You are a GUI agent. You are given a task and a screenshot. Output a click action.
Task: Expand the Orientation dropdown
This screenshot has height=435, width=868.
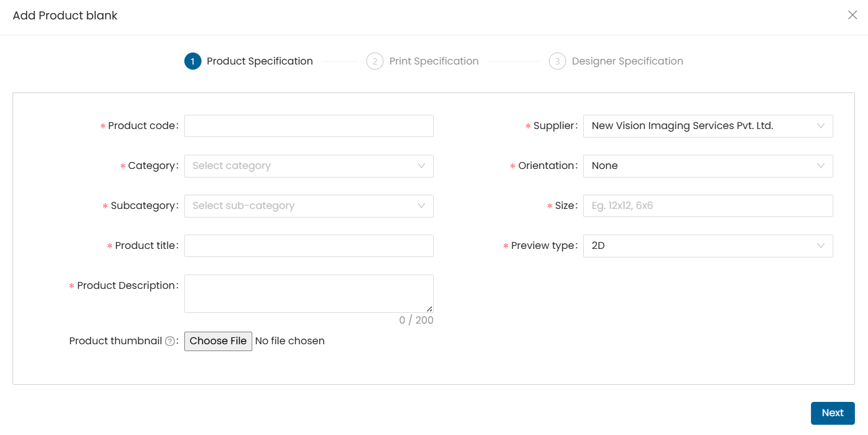point(708,166)
